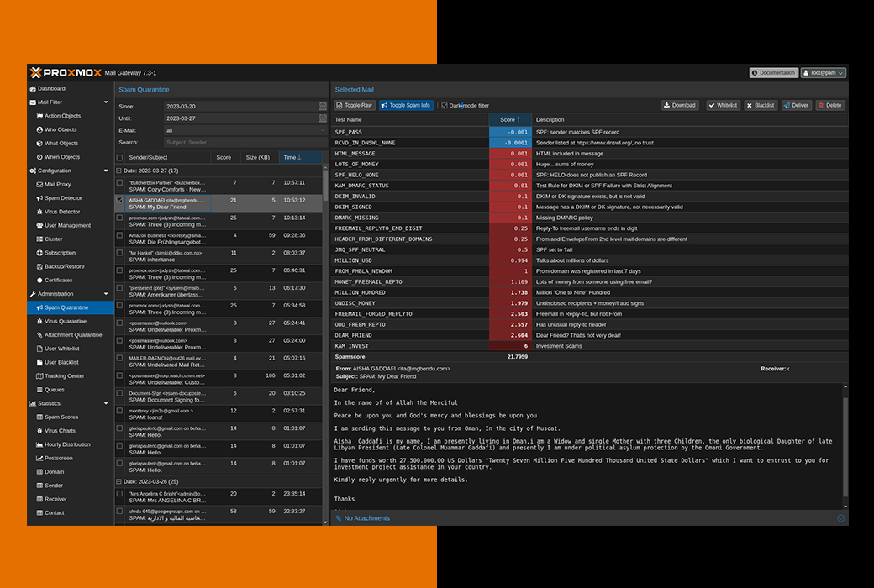Collapse the Date 2023-03-27 group

[x=118, y=171]
